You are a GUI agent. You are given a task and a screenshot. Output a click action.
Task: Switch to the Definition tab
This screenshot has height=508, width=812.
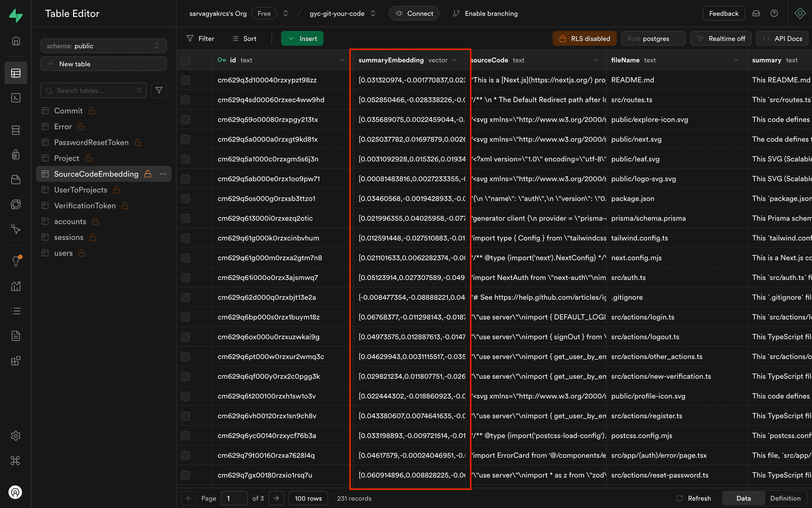[x=785, y=498]
